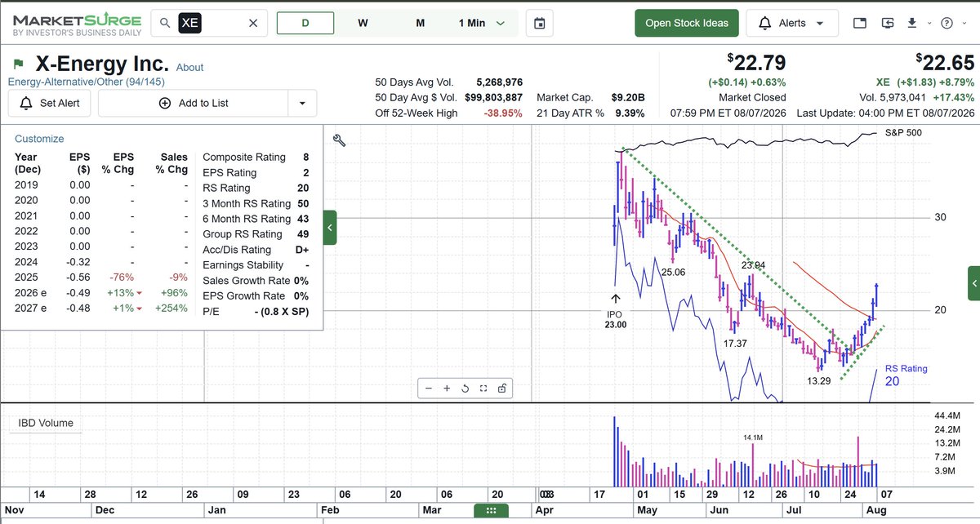Viewport: 980px width, 524px height.
Task: Switch chart to Weekly (W) timeframe
Action: pos(363,23)
